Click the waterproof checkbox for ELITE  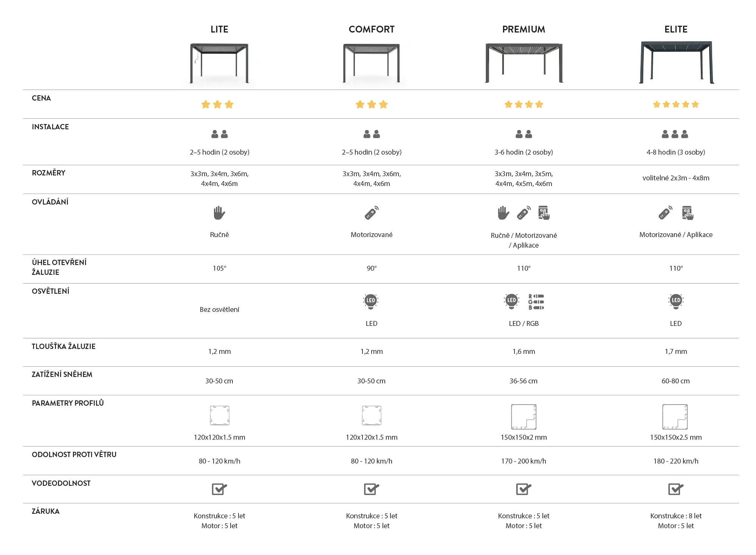click(675, 489)
